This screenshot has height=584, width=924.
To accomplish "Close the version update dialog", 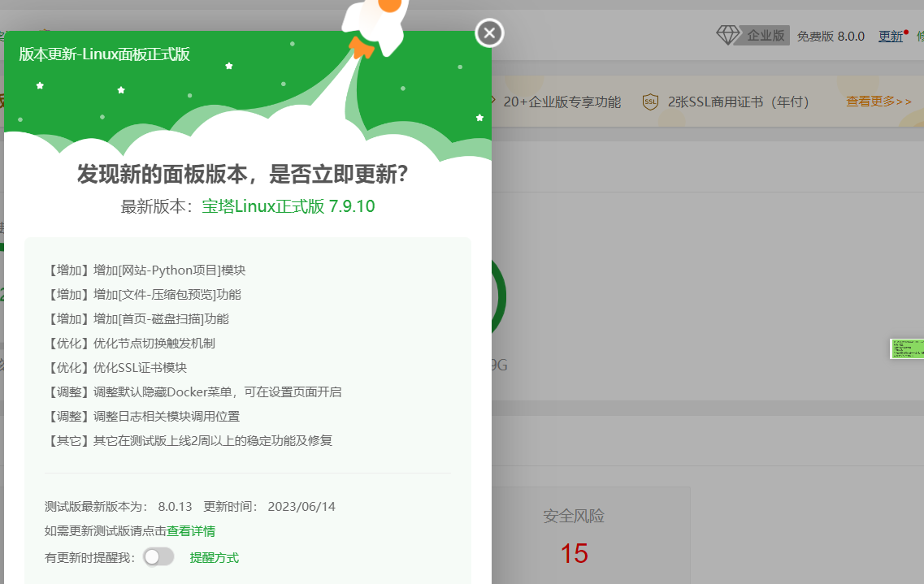I will [x=489, y=33].
